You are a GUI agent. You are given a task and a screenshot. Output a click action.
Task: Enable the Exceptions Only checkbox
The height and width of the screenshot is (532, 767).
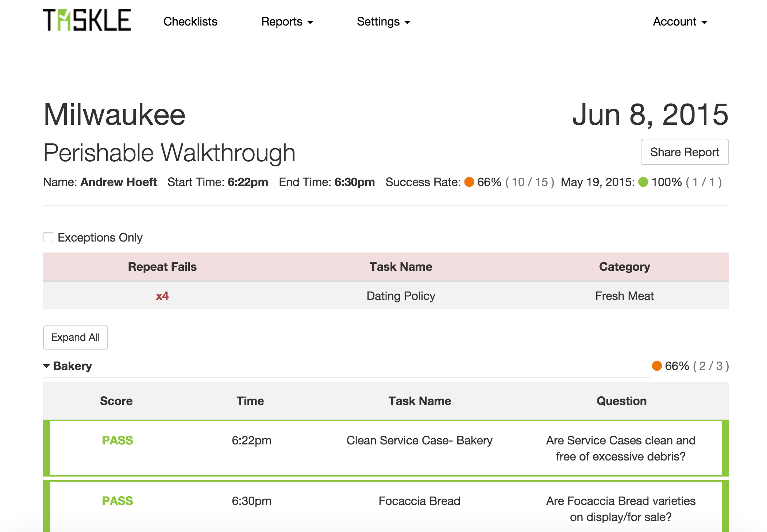click(x=48, y=237)
